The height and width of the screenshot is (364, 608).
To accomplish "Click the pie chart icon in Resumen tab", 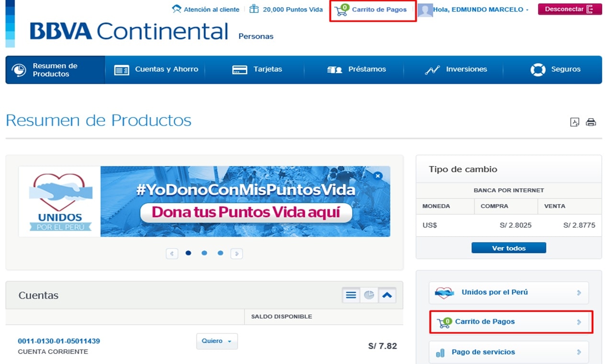I will coord(19,70).
